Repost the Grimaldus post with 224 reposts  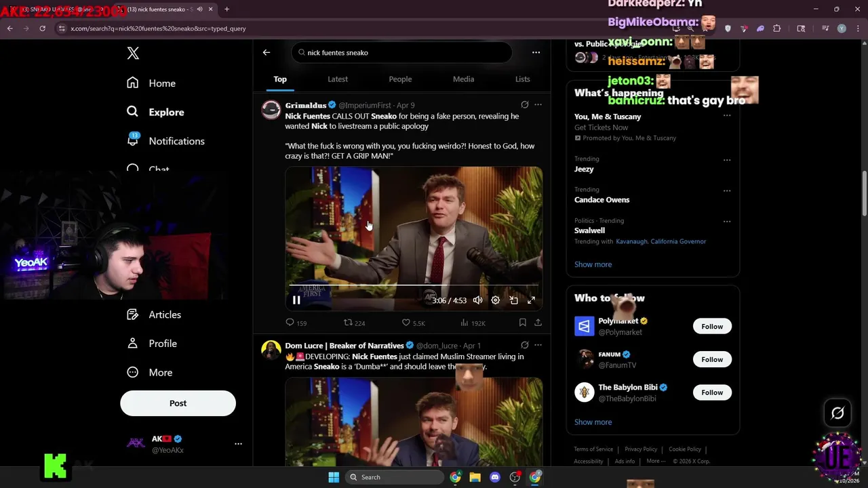pos(355,323)
